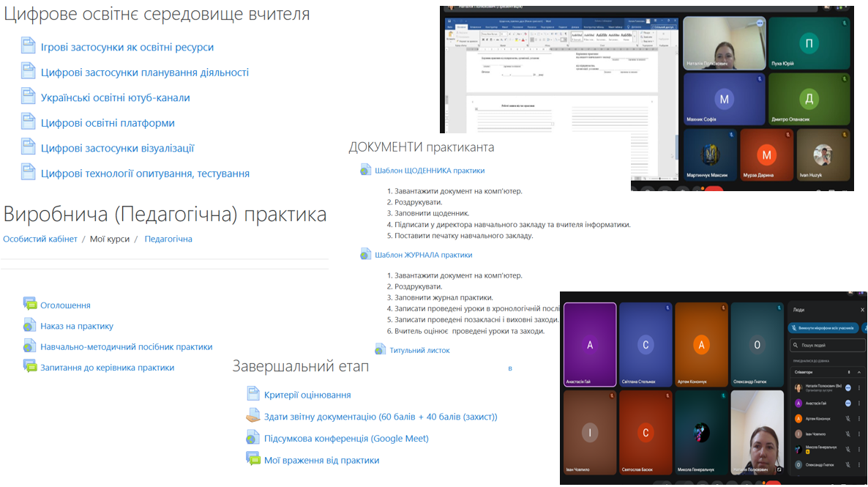Collapse the Співавтори section chevron
Screen dimensions: 868x487
click(x=859, y=372)
